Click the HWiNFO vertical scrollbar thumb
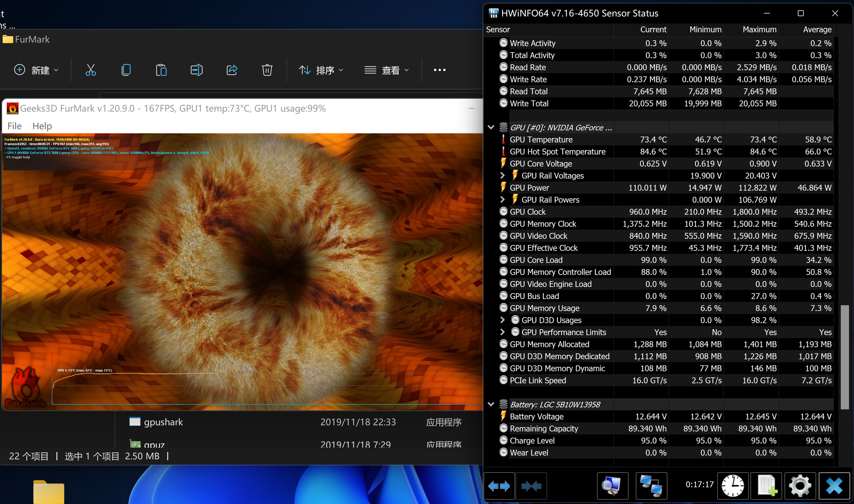 pos(845,357)
